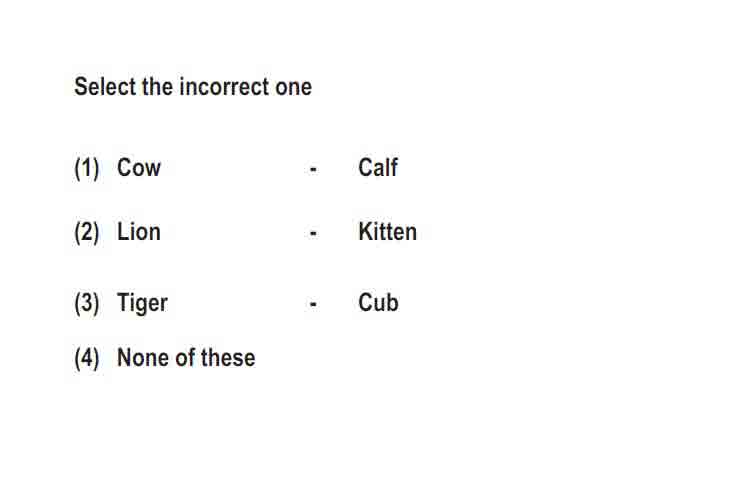Choose option number (1)

87,168
